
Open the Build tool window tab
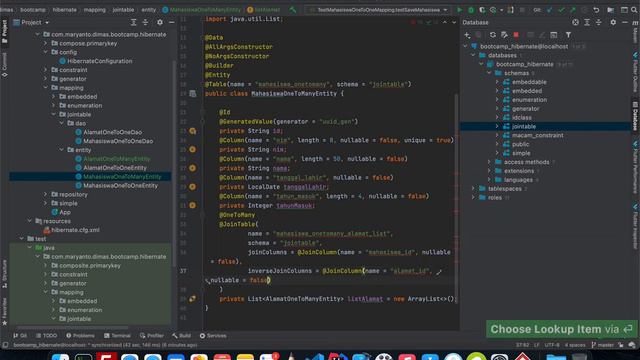pos(182,336)
